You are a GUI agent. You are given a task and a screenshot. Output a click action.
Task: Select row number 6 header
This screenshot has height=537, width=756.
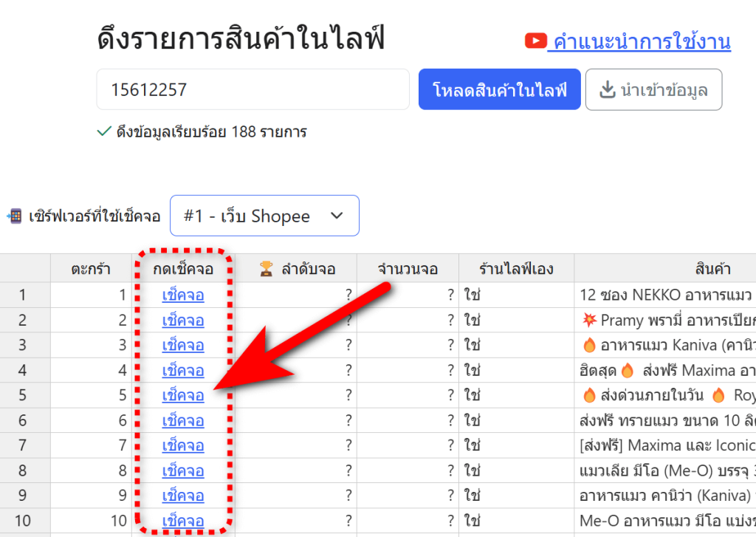pos(23,420)
